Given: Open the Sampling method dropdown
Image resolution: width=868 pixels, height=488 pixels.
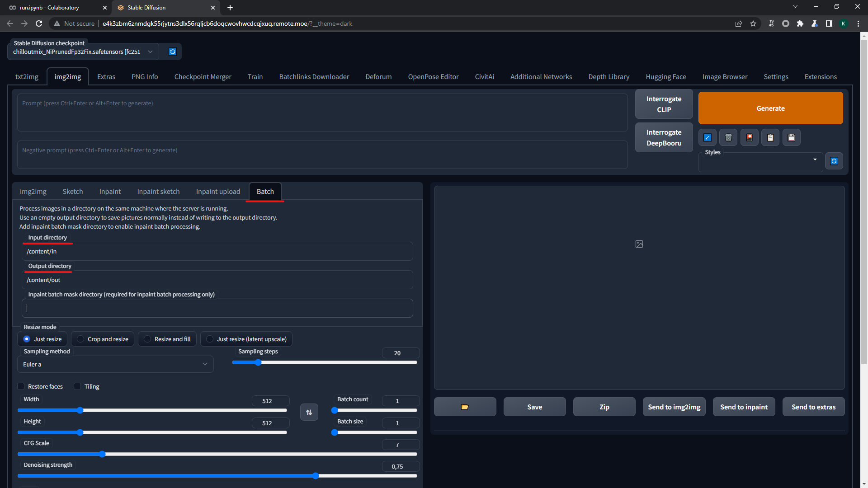Looking at the screenshot, I should (115, 364).
